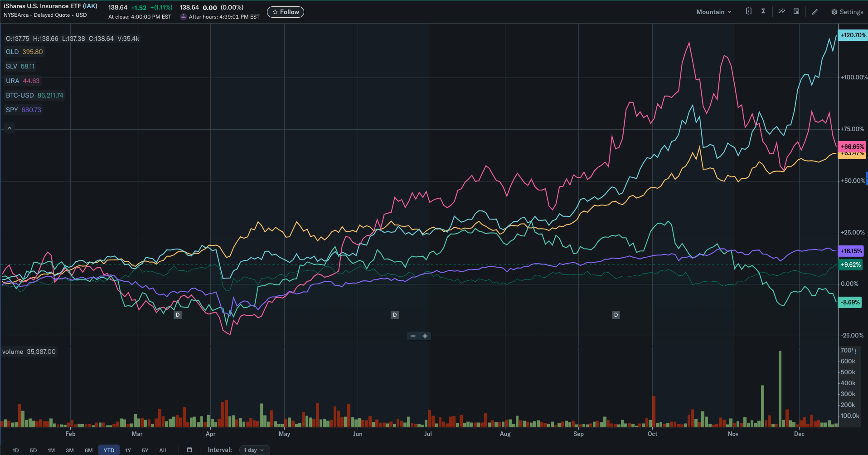Select the 1D time range
868x455 pixels.
point(16,450)
